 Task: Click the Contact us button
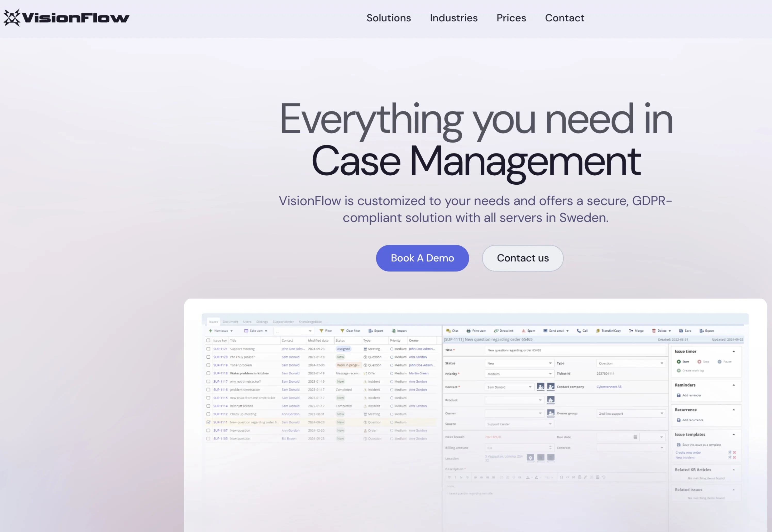pyautogui.click(x=522, y=258)
